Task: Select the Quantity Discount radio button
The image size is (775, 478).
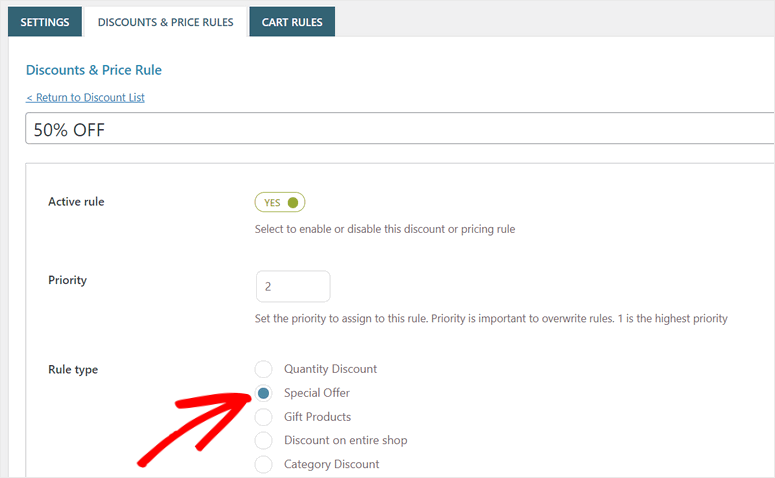Action: tap(264, 369)
